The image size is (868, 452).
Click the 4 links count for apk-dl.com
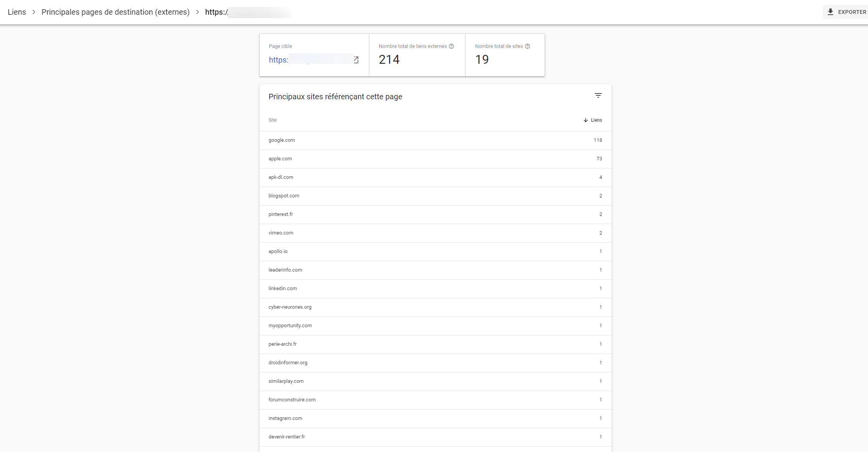pos(601,177)
